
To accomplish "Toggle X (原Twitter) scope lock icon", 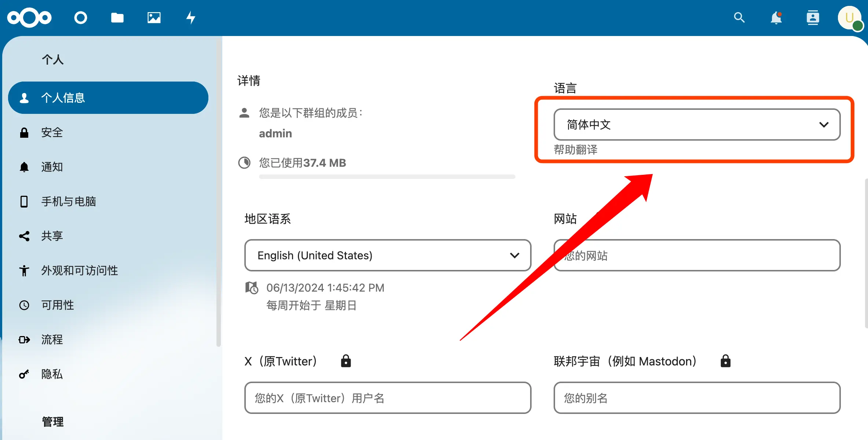I will (x=346, y=361).
